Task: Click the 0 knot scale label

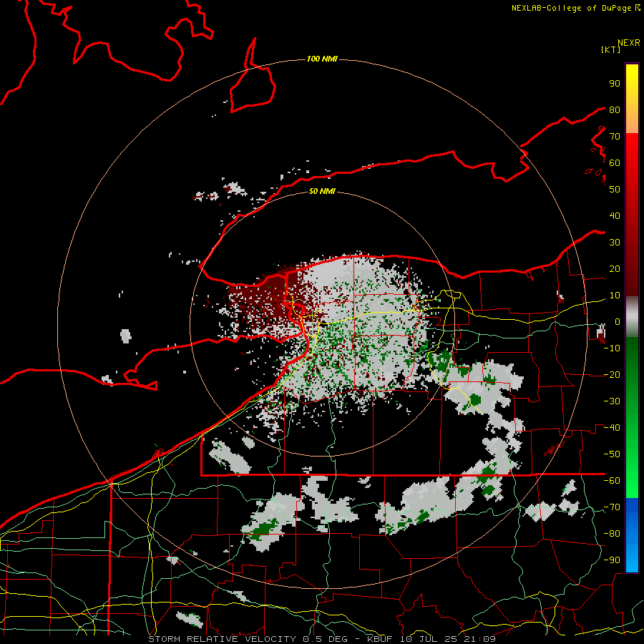Action: pos(618,321)
